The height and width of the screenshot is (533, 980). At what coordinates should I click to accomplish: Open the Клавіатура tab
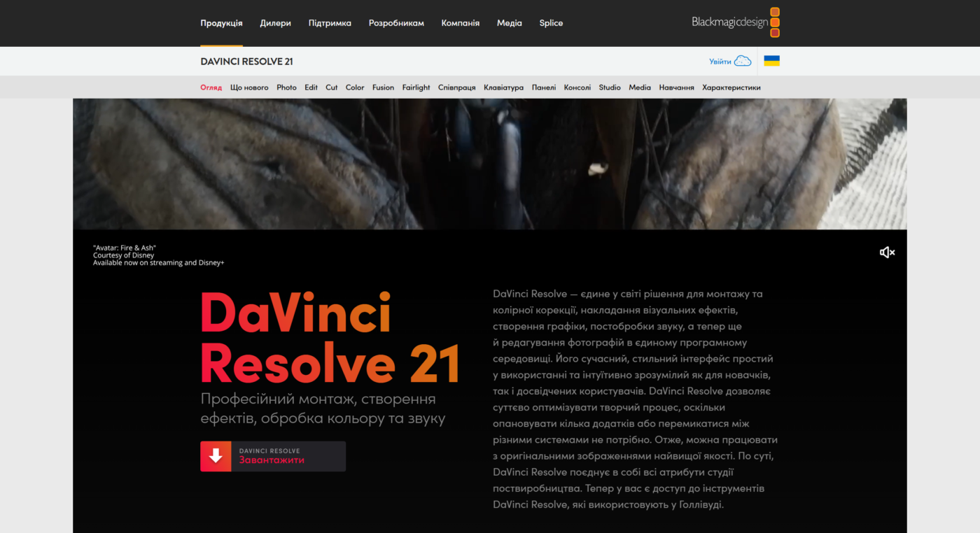[504, 87]
